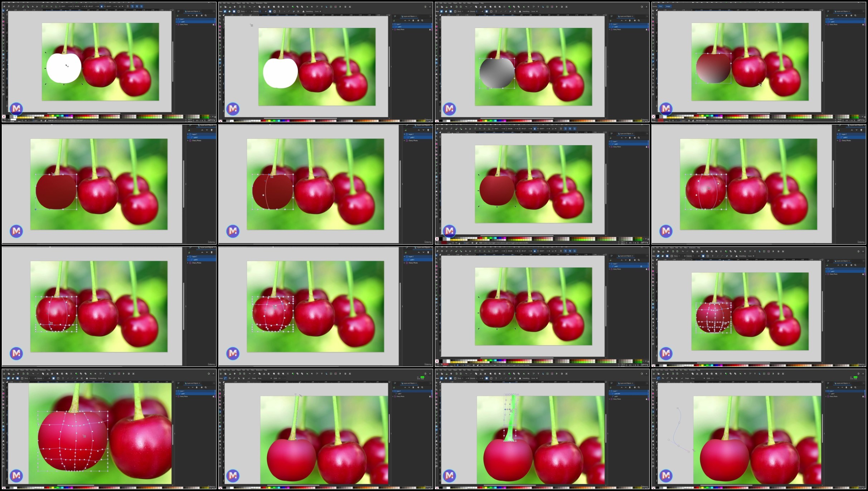Screen dimensions: 868x491
Task: Open File menu in curved-path frame
Action: (653, 370)
